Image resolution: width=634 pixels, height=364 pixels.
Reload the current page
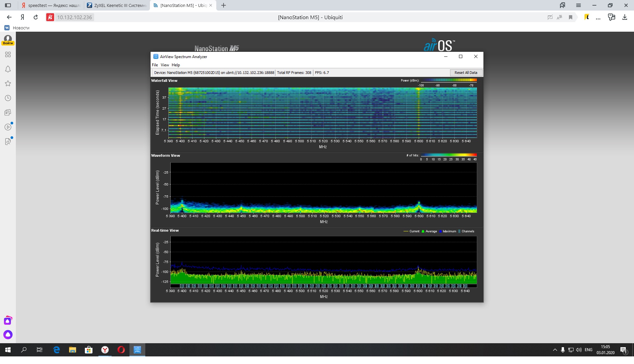[36, 17]
